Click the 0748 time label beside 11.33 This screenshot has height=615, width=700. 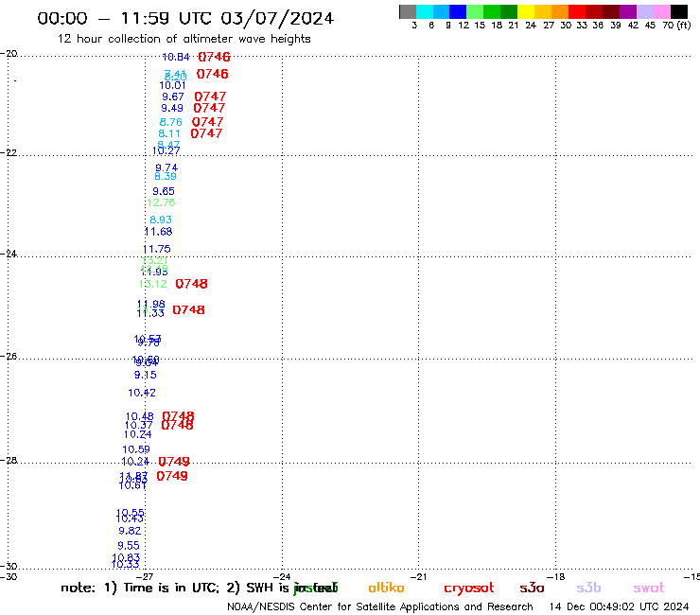coord(189,310)
